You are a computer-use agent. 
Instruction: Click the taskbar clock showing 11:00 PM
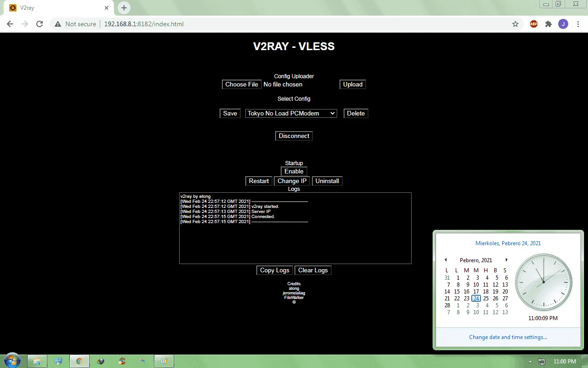565,362
